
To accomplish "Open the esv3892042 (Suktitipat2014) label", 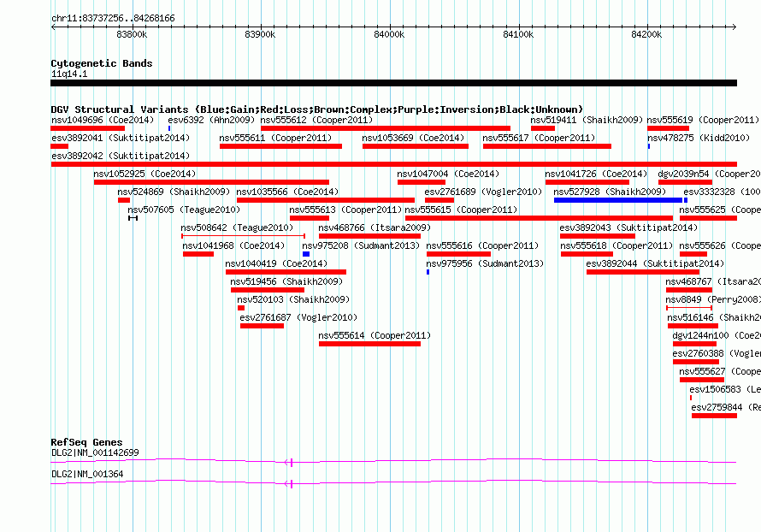I will click(121, 156).
